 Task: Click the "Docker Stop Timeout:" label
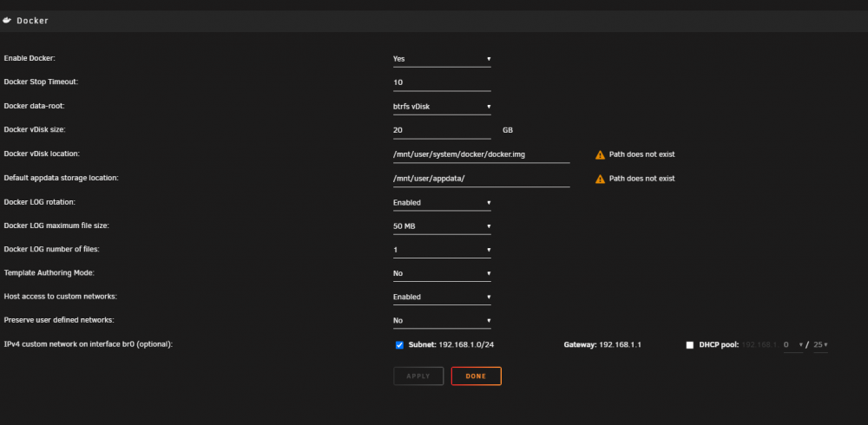[x=41, y=82]
